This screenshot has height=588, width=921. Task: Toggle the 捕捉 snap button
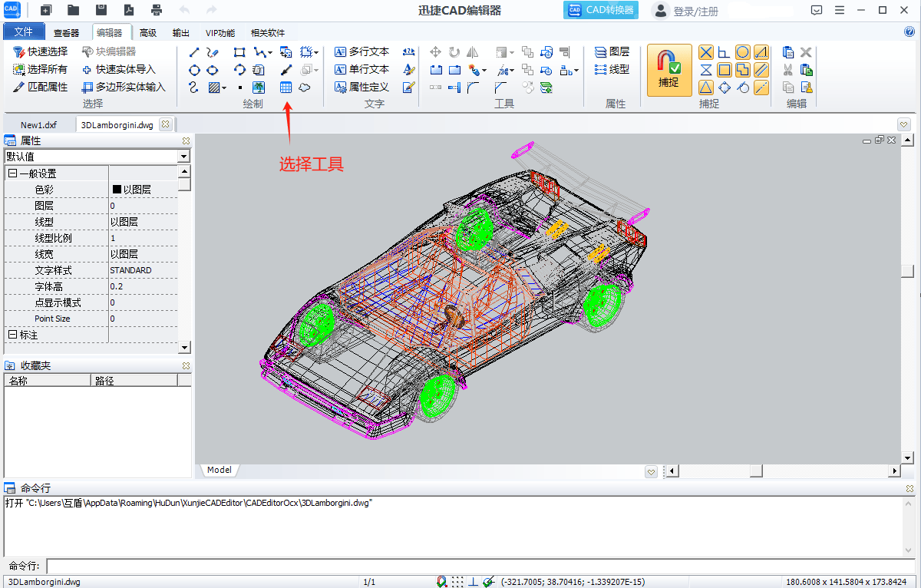point(668,69)
